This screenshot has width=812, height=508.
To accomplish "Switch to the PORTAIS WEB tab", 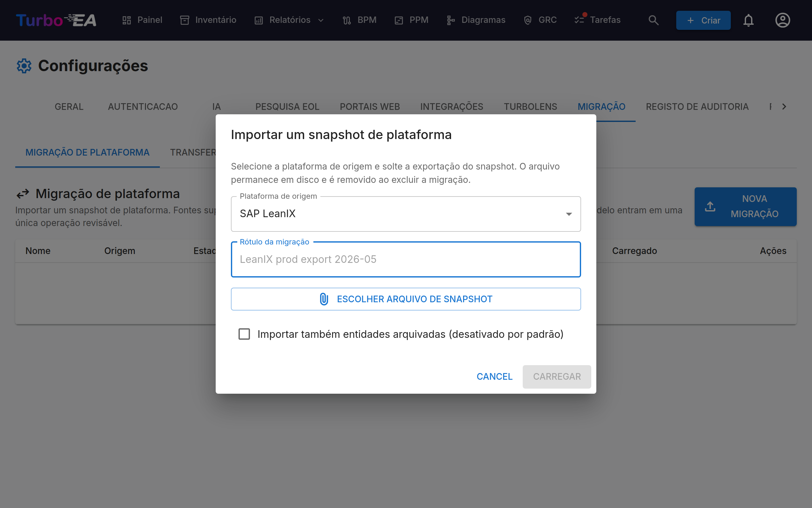I will coord(370,106).
